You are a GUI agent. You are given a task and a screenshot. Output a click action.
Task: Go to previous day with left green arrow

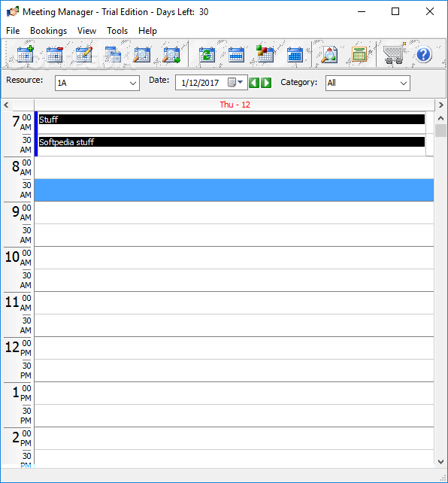pos(254,83)
